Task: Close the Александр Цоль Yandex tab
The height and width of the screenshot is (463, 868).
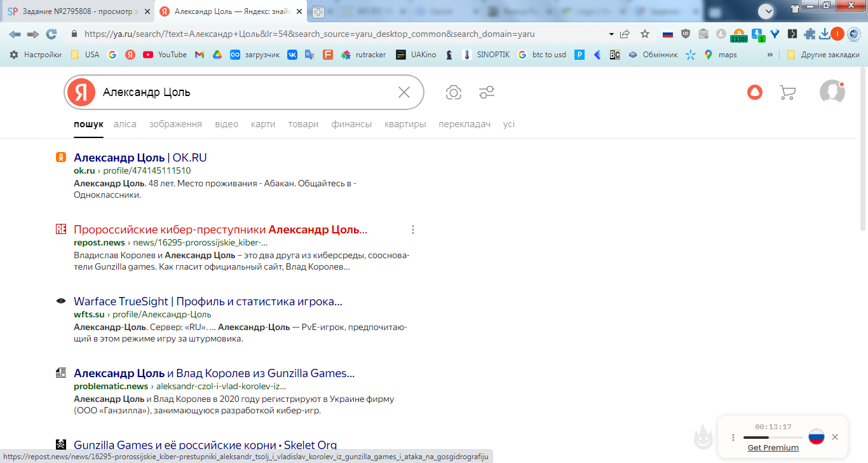Action: click(x=299, y=11)
